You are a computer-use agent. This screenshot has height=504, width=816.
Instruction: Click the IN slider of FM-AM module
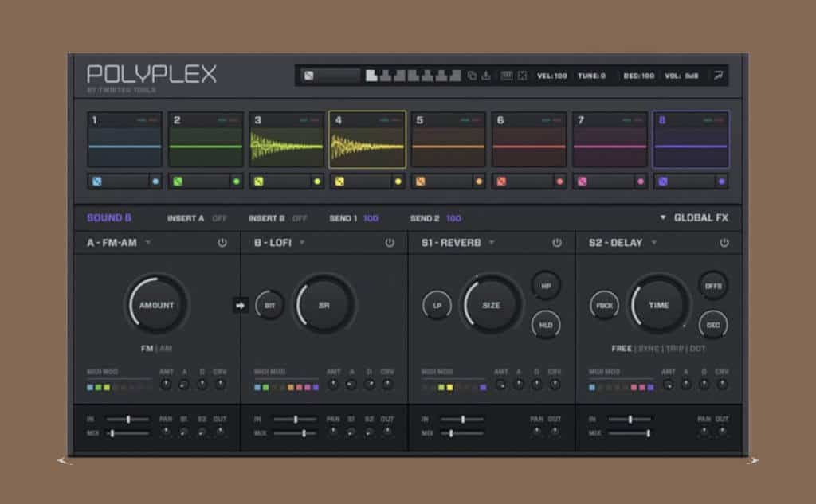[x=127, y=420]
